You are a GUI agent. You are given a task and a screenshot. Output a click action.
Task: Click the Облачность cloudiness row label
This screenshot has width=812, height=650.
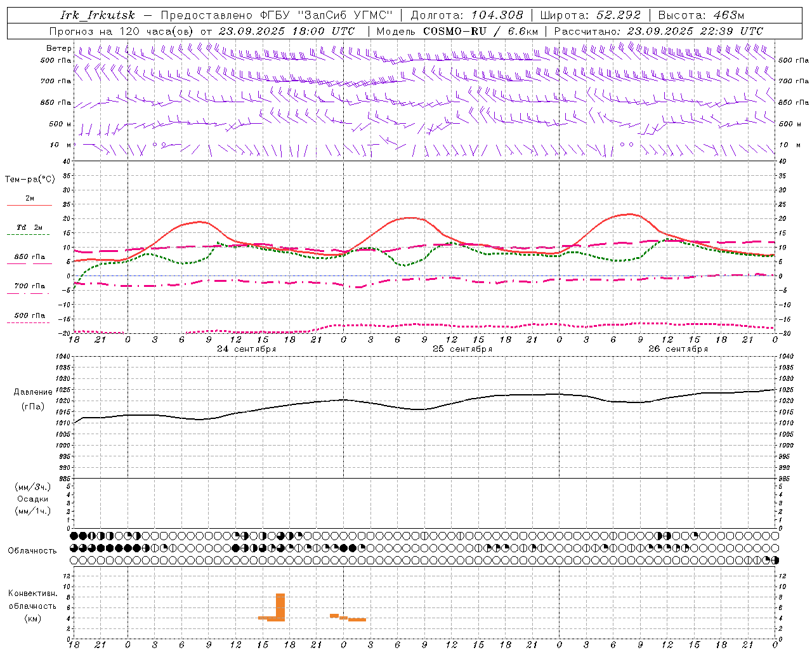click(32, 551)
